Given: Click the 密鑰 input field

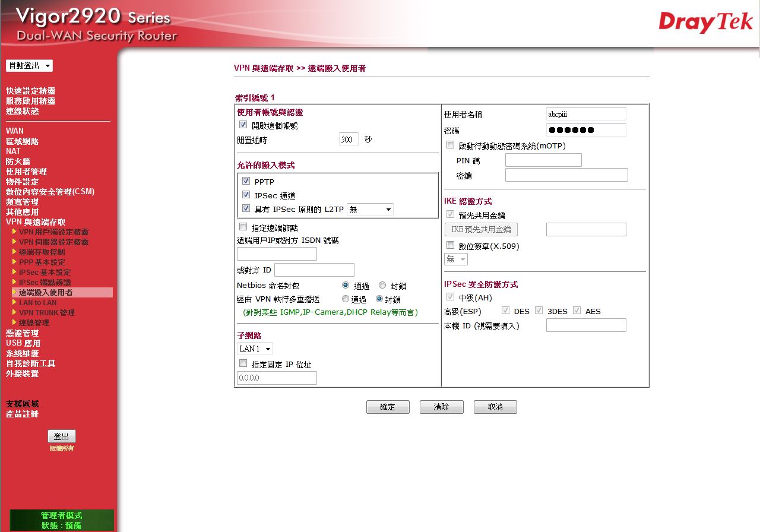Looking at the screenshot, I should pyautogui.click(x=566, y=175).
